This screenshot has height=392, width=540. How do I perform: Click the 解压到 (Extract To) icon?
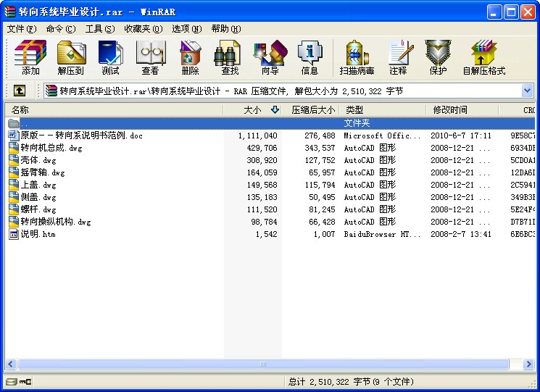point(71,57)
